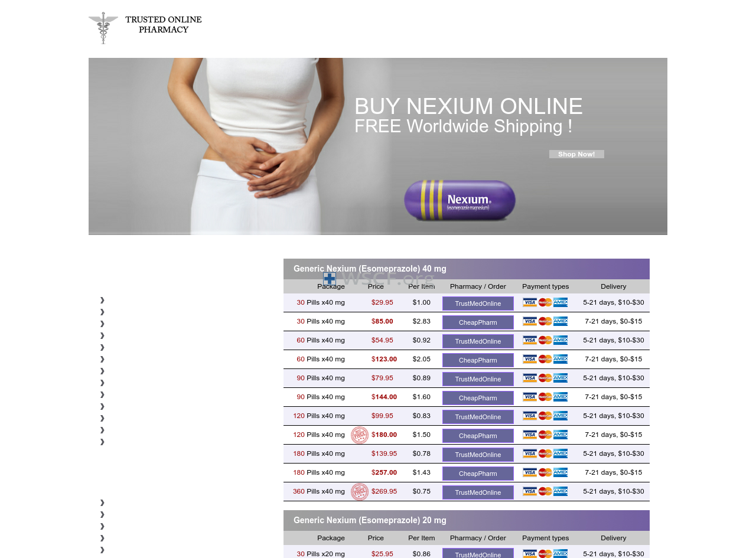Click the $1.00 per item value

422,302
